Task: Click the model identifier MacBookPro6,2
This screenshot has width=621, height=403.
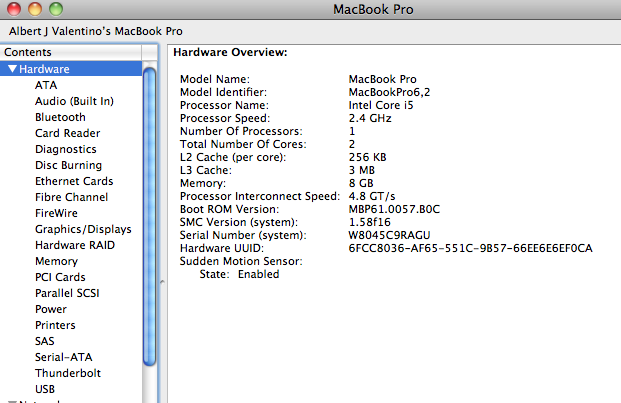Action: tap(389, 92)
